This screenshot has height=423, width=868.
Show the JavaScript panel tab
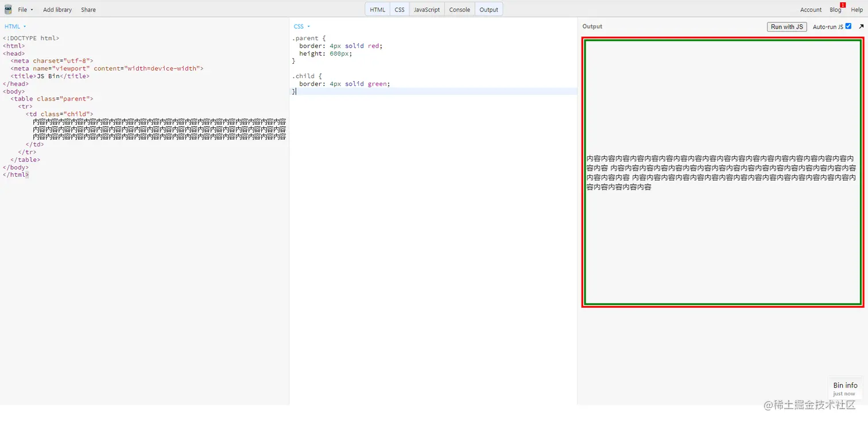point(427,9)
